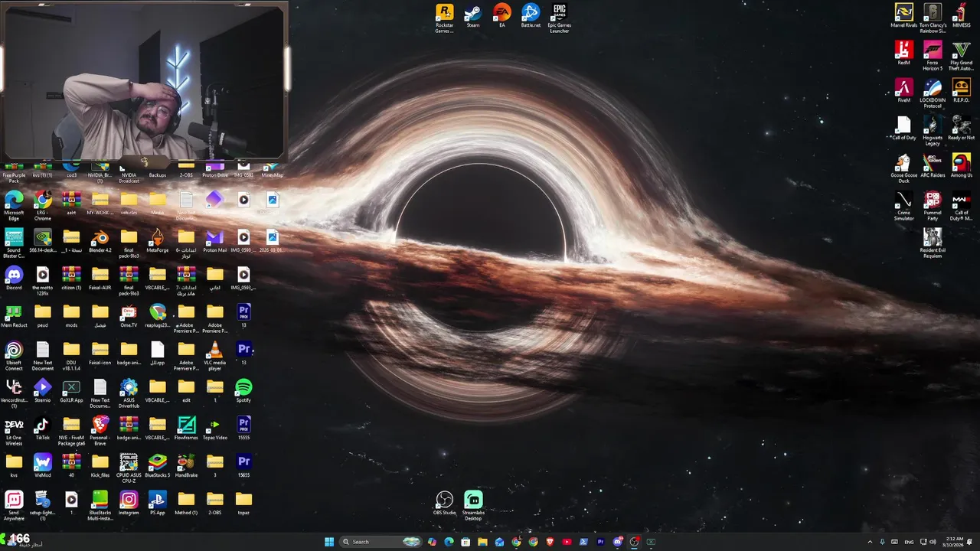This screenshot has width=980, height=551.
Task: Select the BlueStacks 5 desktop icon
Action: tap(157, 465)
